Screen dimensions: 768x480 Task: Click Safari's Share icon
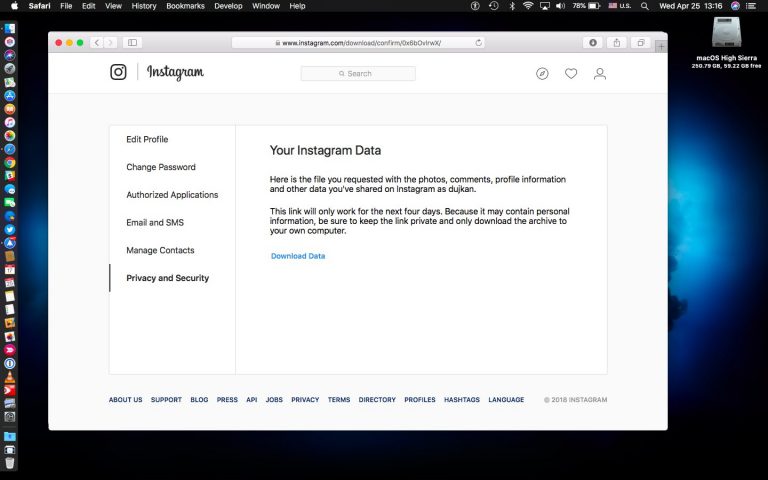point(617,43)
